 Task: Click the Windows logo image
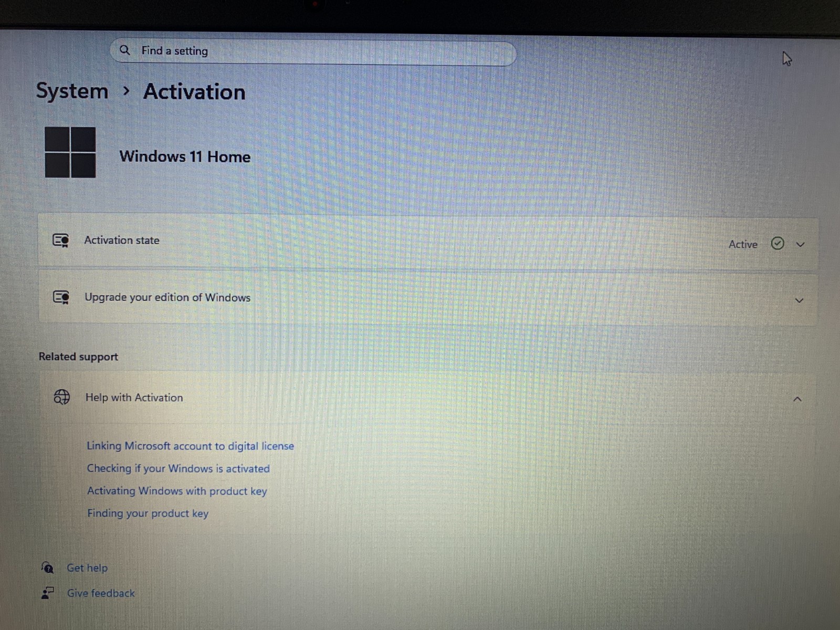coord(70,152)
